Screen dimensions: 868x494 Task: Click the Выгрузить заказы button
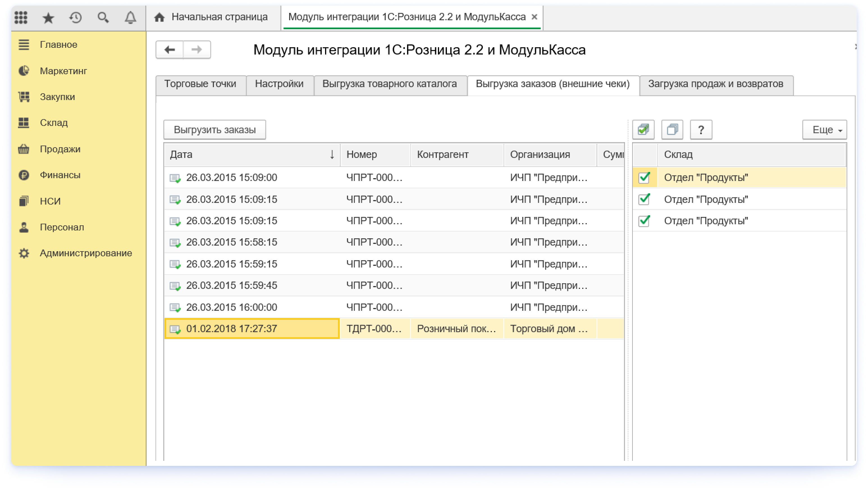(214, 130)
